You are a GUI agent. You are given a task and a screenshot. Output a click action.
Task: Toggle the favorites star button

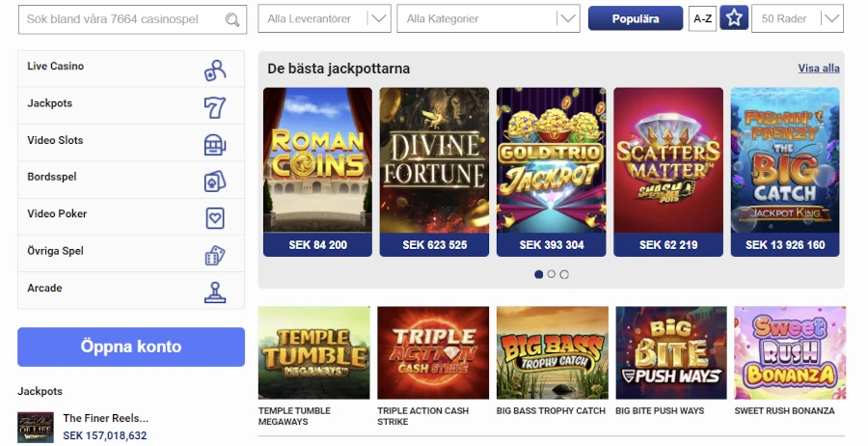(734, 18)
